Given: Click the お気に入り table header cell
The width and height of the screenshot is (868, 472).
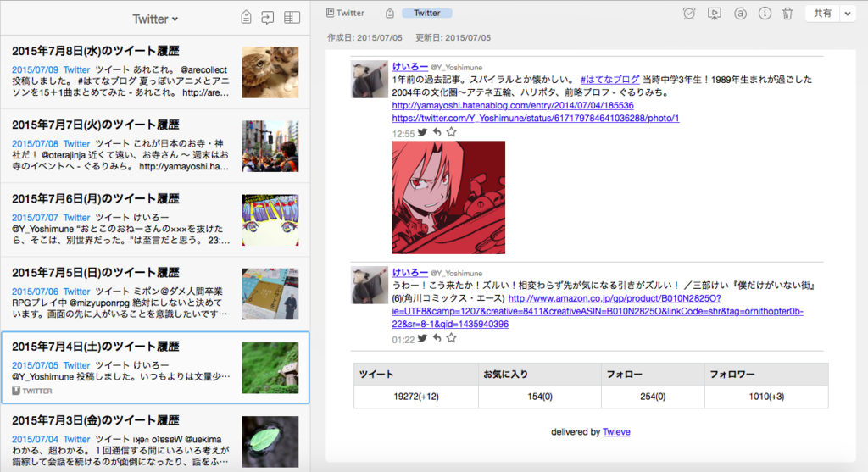Looking at the screenshot, I should pos(540,374).
